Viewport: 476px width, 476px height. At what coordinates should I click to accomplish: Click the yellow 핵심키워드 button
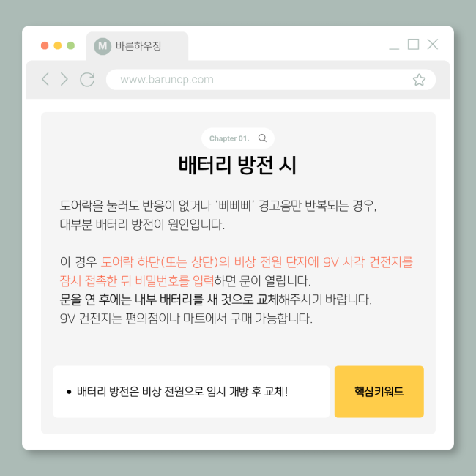tap(379, 392)
